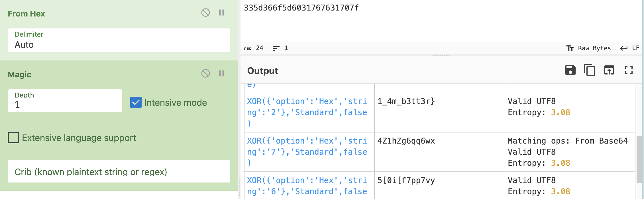
Task: Click the Depth input field
Action: (x=65, y=101)
